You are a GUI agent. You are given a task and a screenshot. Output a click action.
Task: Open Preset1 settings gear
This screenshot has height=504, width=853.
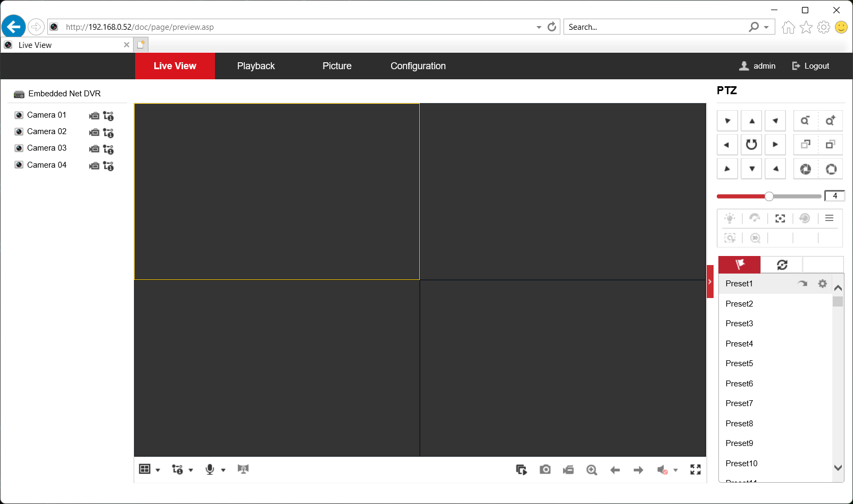(x=823, y=284)
